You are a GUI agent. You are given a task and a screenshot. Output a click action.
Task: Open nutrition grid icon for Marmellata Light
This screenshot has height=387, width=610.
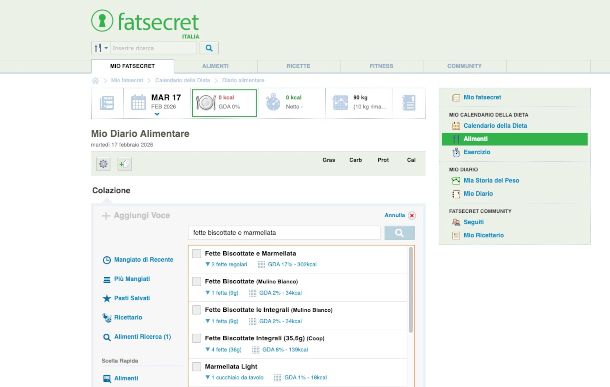point(277,378)
